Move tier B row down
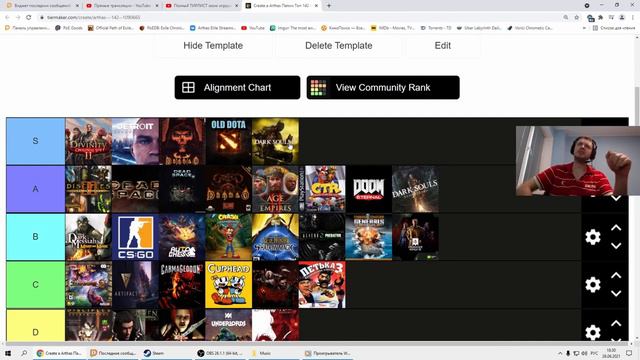Viewport: 640px width, 360px height. coord(616,246)
